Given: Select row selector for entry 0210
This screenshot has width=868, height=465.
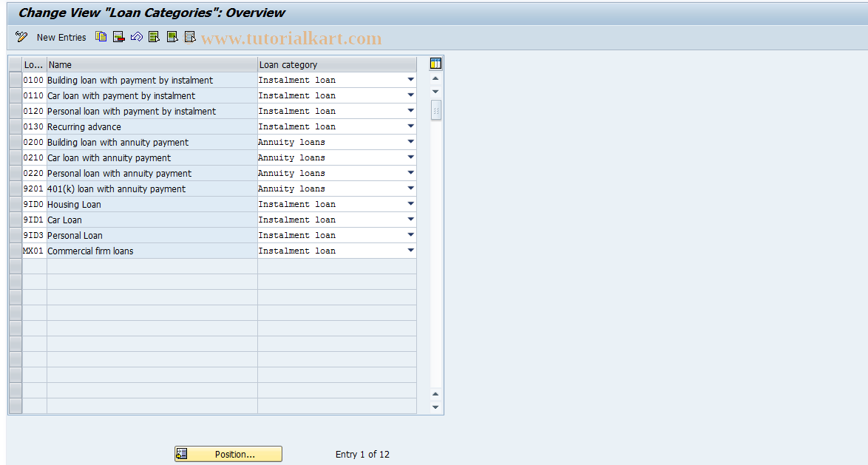Looking at the screenshot, I should pyautogui.click(x=16, y=157).
